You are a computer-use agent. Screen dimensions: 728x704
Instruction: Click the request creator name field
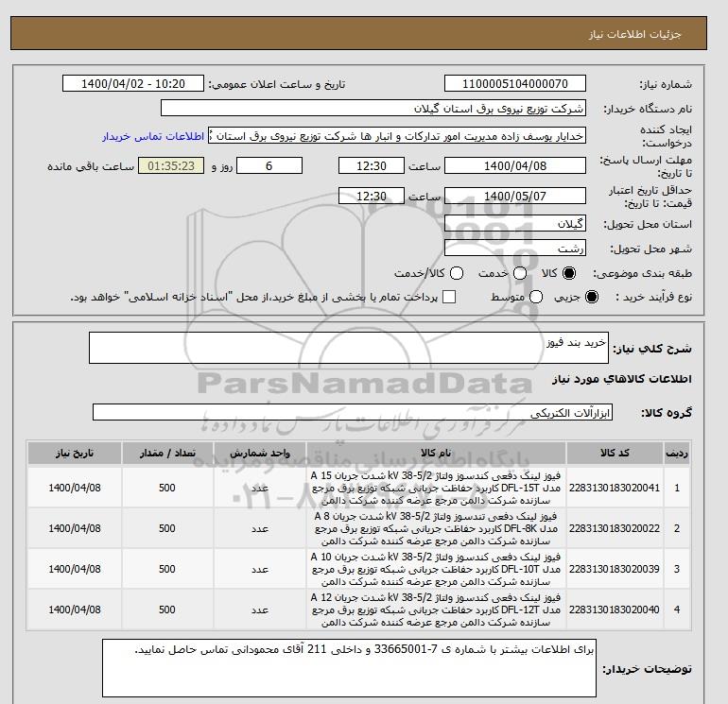(397, 135)
